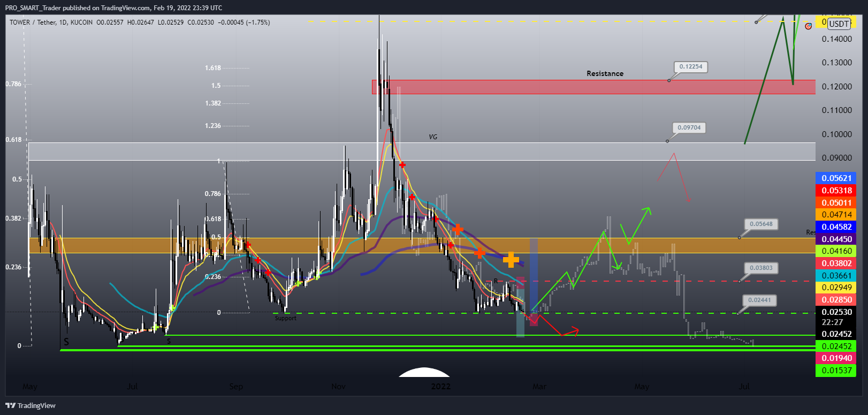Click the 0.05648 price callout

click(761, 224)
